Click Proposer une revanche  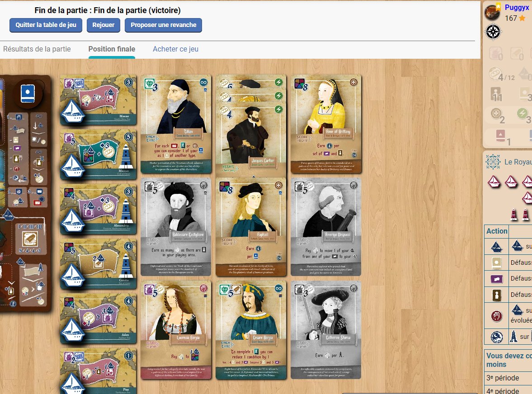pyautogui.click(x=163, y=25)
